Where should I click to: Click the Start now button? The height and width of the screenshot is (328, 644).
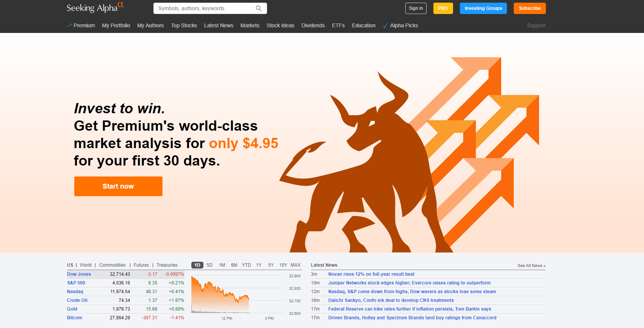(x=118, y=186)
